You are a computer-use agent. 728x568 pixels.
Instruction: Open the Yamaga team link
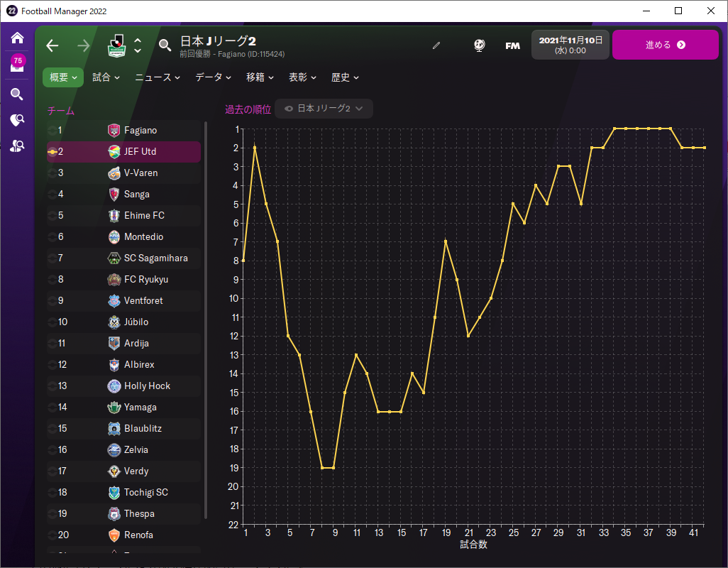(140, 408)
